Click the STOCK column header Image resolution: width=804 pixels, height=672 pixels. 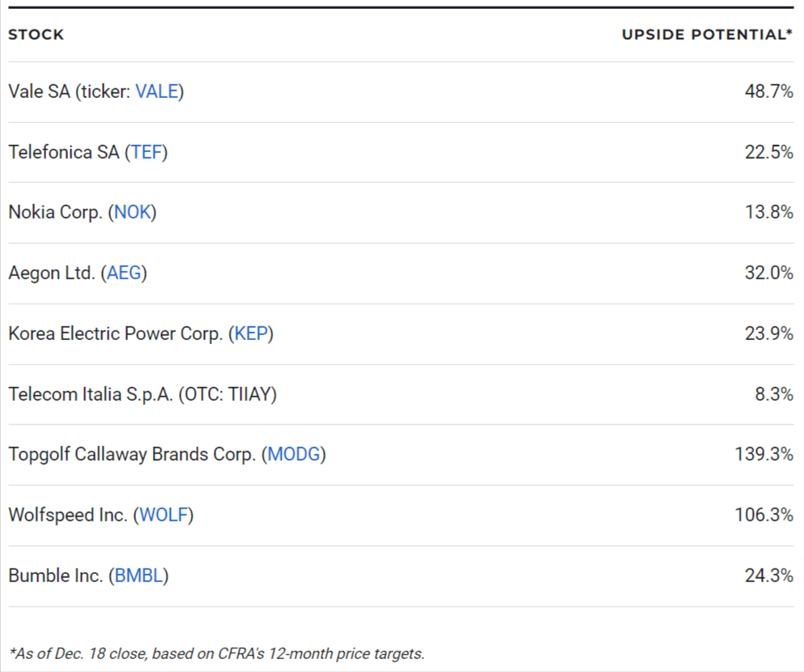(36, 35)
